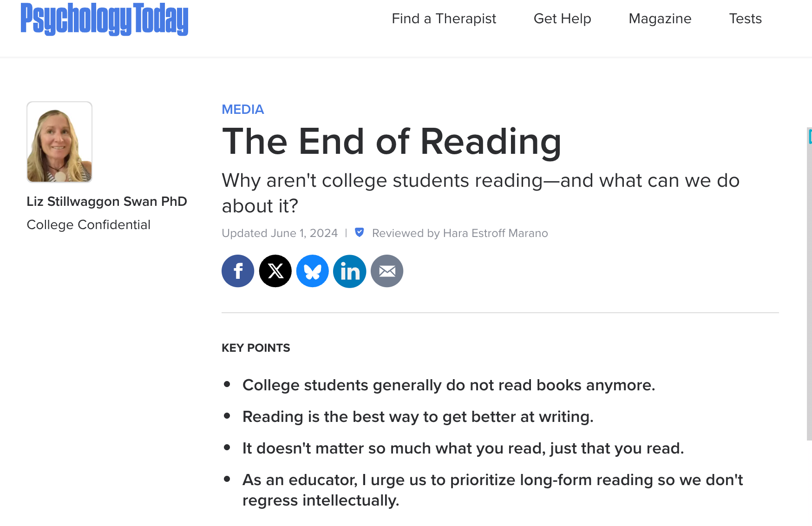Open the Magazine menu

(x=660, y=19)
